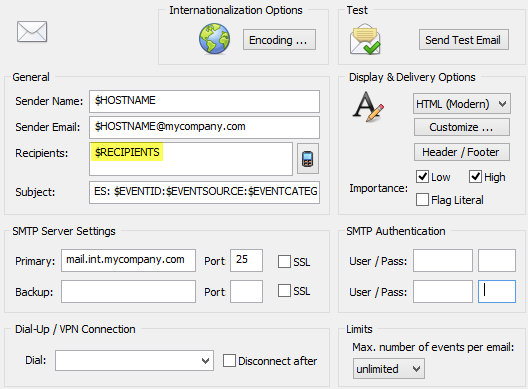
Task: Click the letter A with pencil format icon
Action: [368, 107]
